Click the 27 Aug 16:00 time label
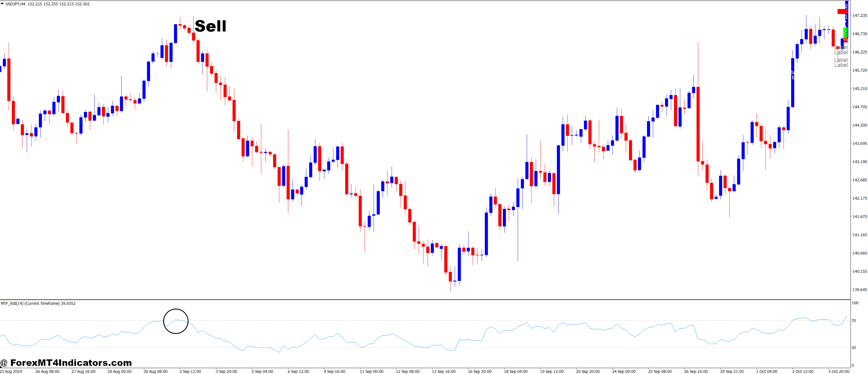The height and width of the screenshot is (374, 868). click(83, 372)
